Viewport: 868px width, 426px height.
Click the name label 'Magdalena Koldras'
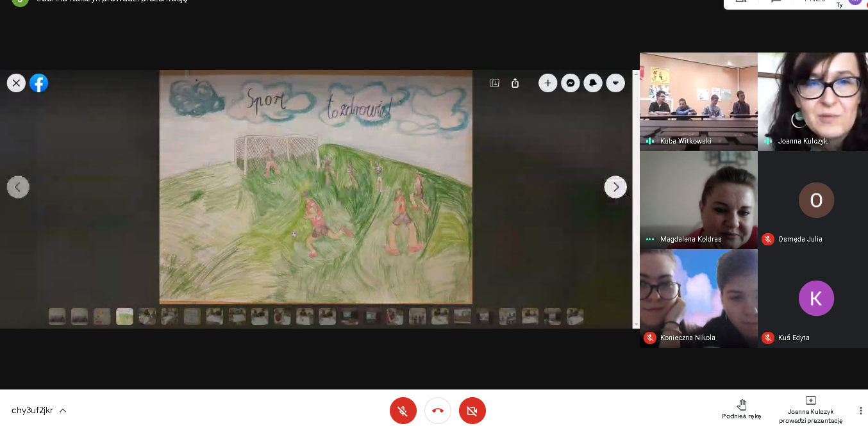(x=690, y=239)
